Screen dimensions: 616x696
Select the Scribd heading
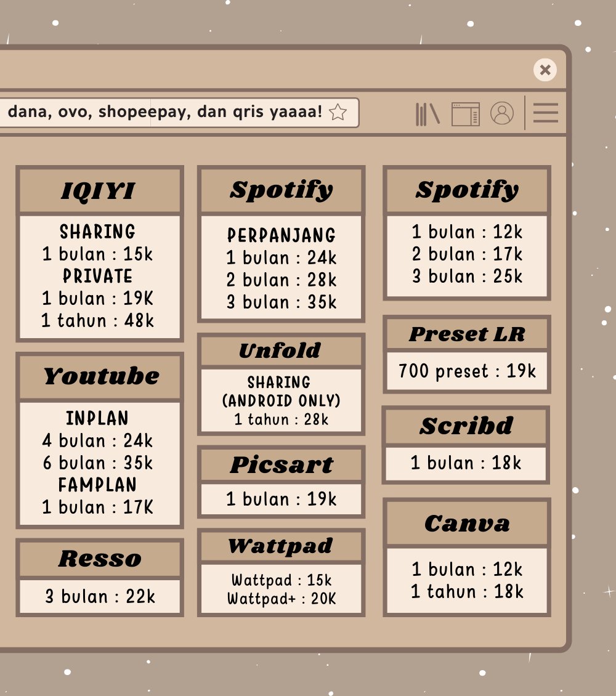(x=466, y=426)
